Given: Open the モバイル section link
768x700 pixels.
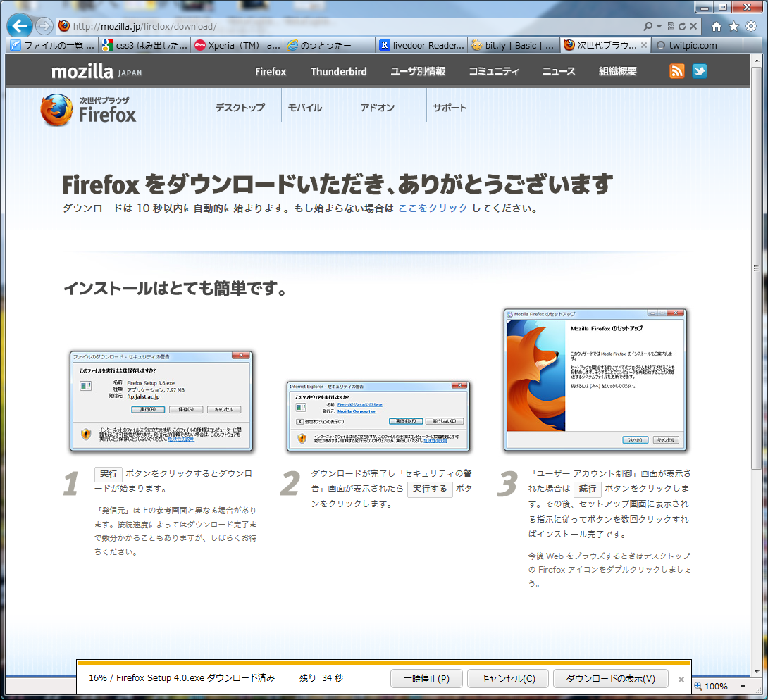Looking at the screenshot, I should click(304, 107).
